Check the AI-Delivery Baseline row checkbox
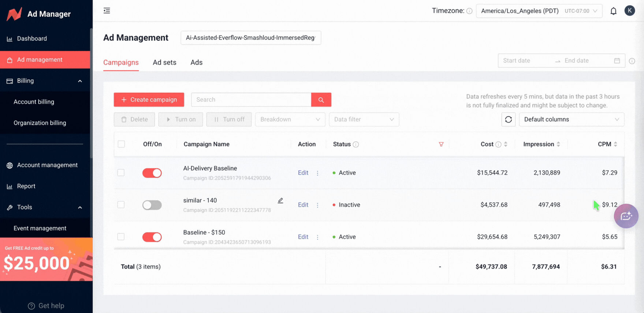Viewport: 644px width, 313px height. point(121,172)
